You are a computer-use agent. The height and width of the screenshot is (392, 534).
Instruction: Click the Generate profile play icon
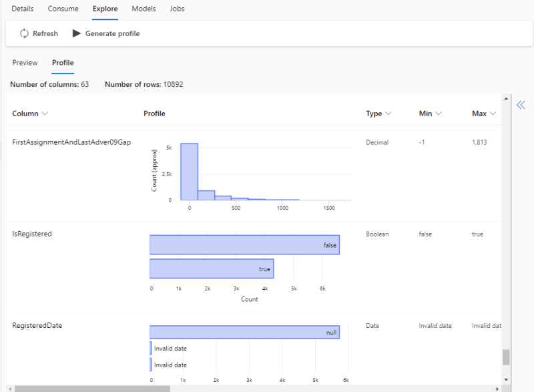coord(77,33)
